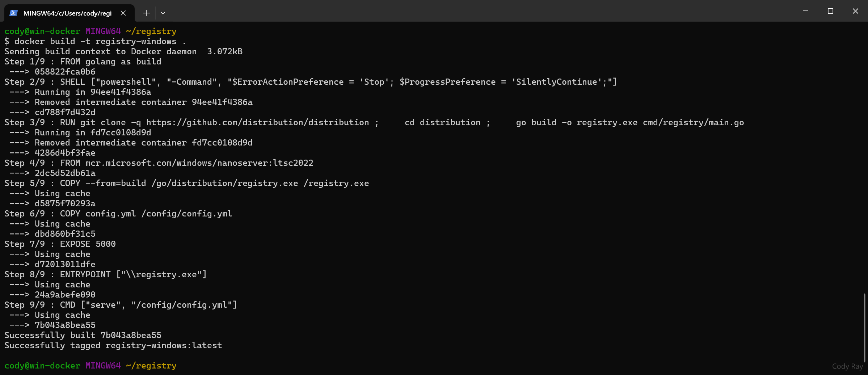Close the terminal window
This screenshot has height=375, width=868.
tap(855, 11)
